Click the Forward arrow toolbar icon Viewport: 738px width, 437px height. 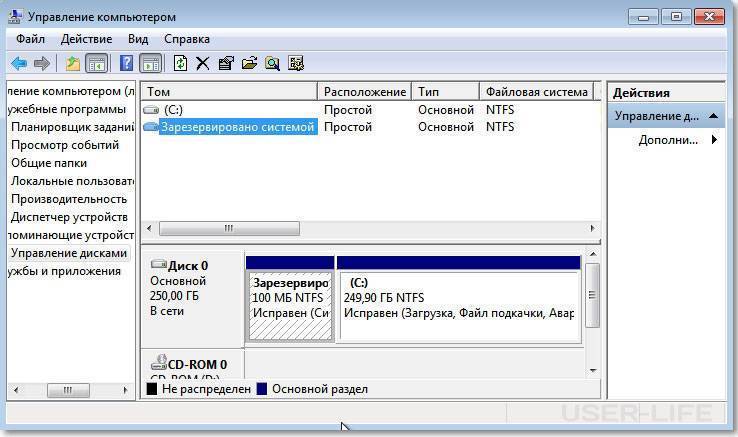(x=42, y=63)
